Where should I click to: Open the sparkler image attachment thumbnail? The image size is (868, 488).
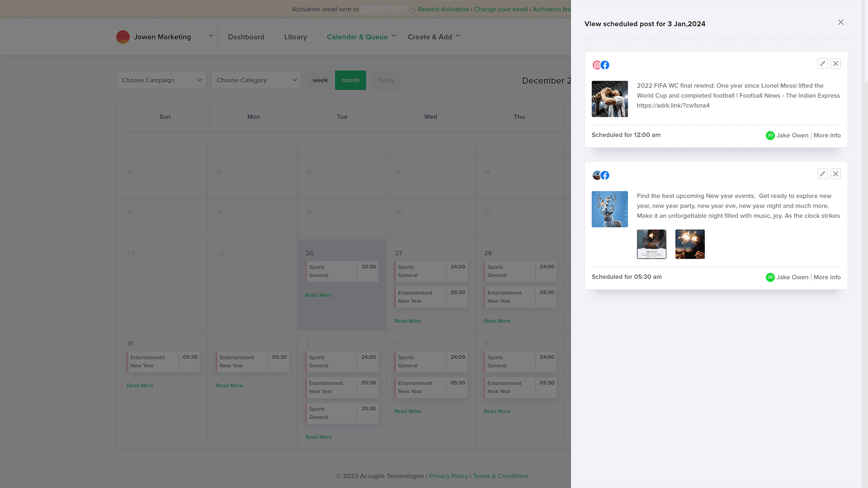pos(690,244)
